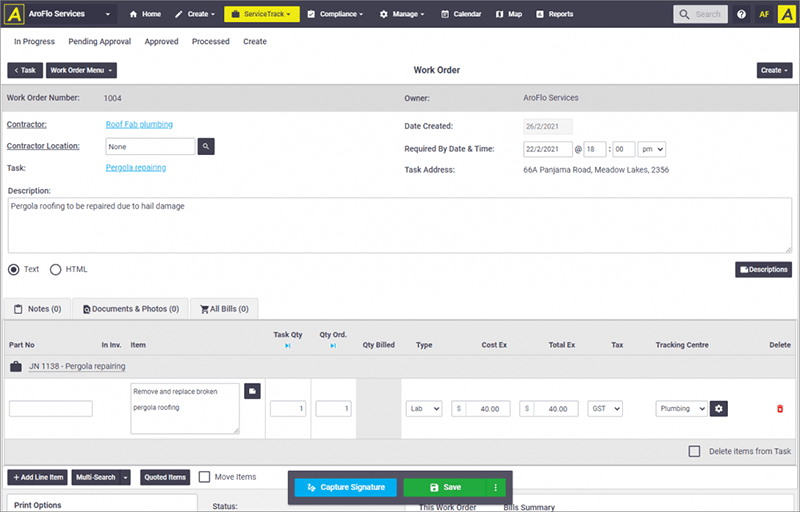
Task: Open the Pergola repairing task link
Action: [136, 168]
